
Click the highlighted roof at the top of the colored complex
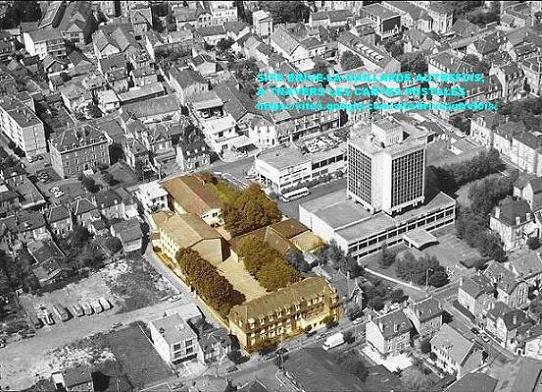[193, 195]
